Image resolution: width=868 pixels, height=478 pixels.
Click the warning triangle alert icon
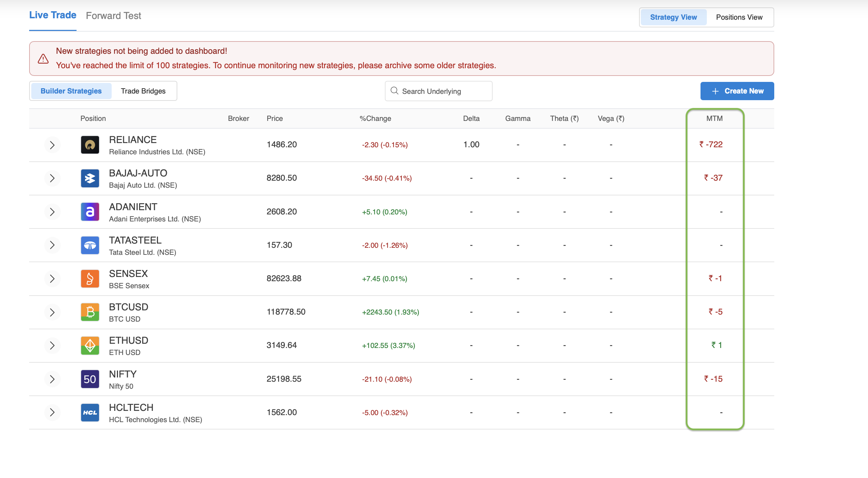[x=43, y=59]
